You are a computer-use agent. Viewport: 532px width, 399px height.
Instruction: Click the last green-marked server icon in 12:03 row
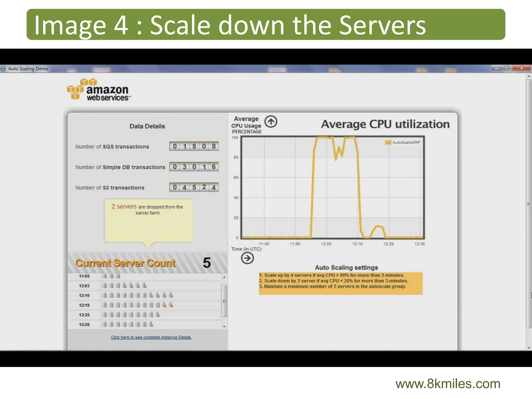click(x=144, y=286)
